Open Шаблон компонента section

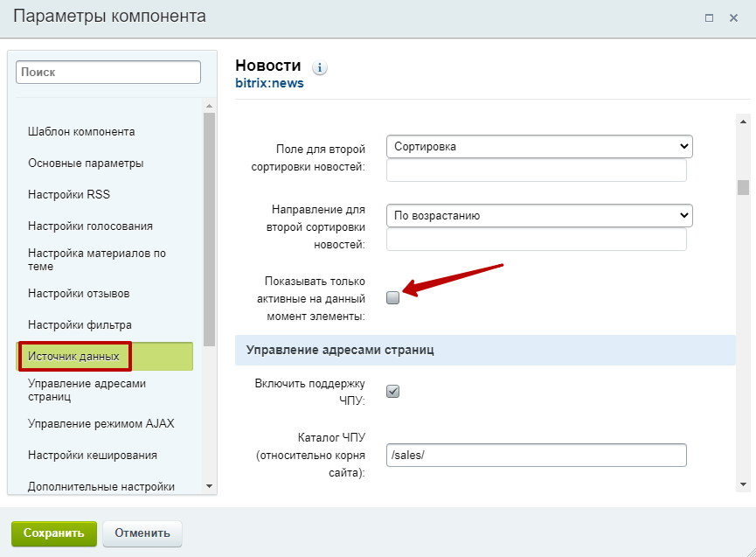(x=81, y=132)
